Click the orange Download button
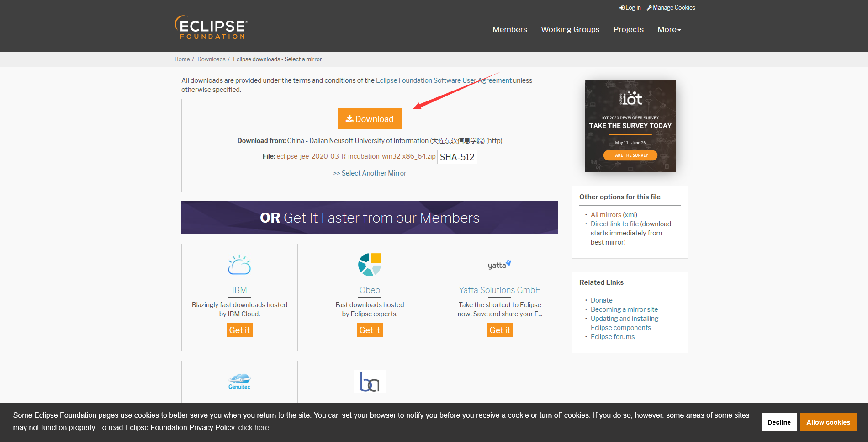This screenshot has width=868, height=442. [x=370, y=119]
